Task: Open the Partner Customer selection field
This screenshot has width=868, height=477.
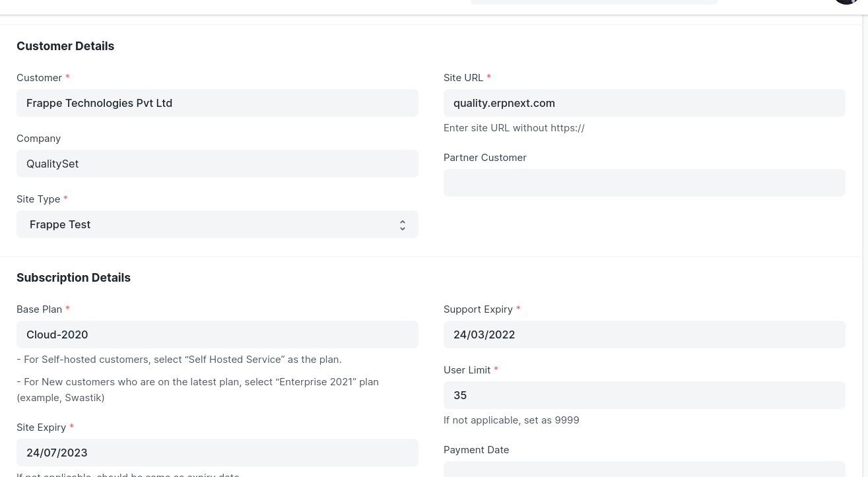Action: 644,183
